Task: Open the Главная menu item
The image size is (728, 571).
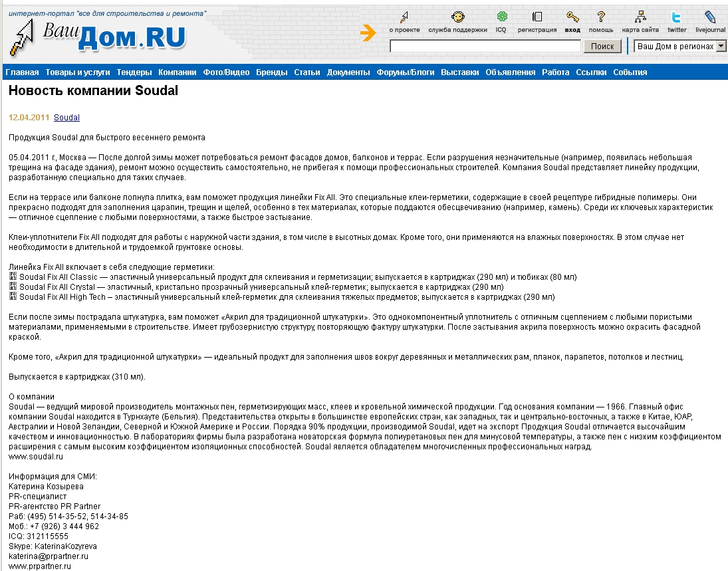Action: tap(23, 72)
